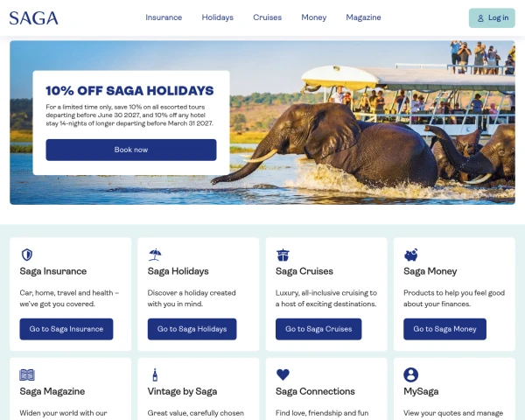The image size is (525, 420).
Task: Click the profile avatar icon for MySaga
Action: (x=411, y=374)
